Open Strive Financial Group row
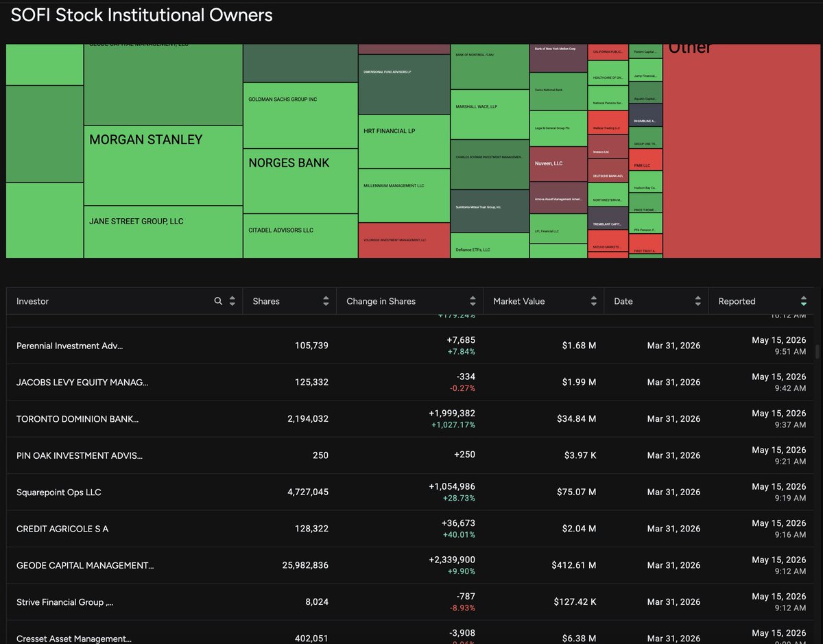 click(x=409, y=602)
